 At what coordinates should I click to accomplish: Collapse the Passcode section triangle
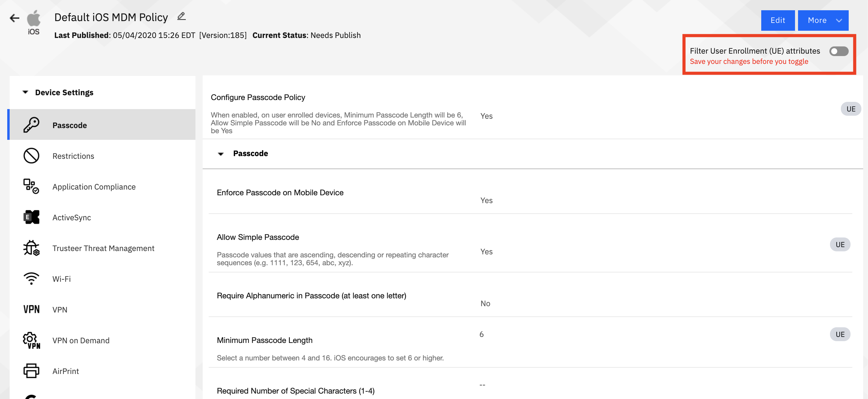point(221,154)
